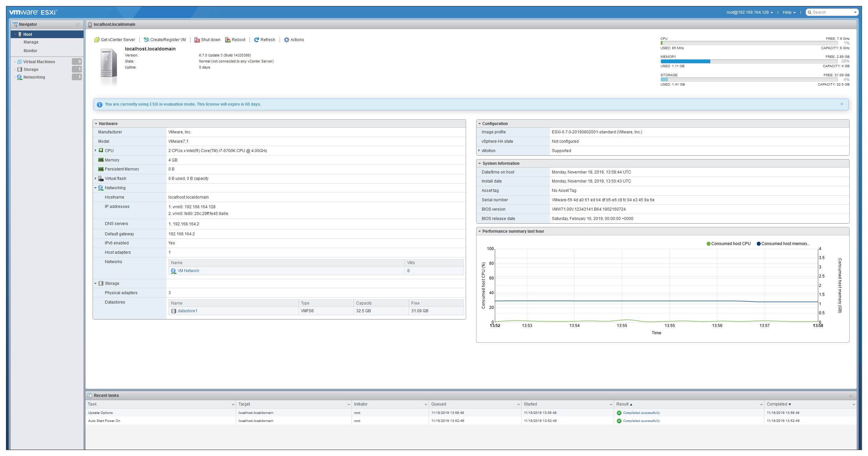Select Host in Navigator
The width and height of the screenshot is (868, 456).
47,34
